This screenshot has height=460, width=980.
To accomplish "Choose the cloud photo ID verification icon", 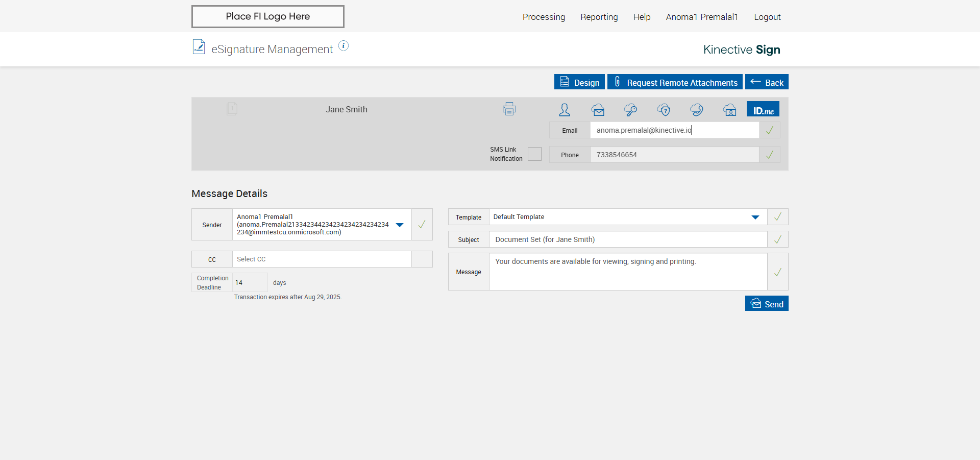I will click(x=729, y=110).
